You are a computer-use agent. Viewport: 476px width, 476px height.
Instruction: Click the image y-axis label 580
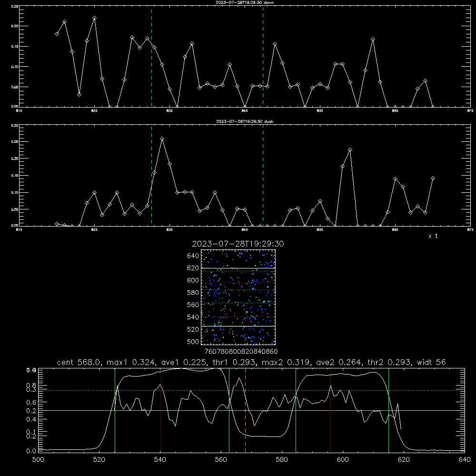193,293
